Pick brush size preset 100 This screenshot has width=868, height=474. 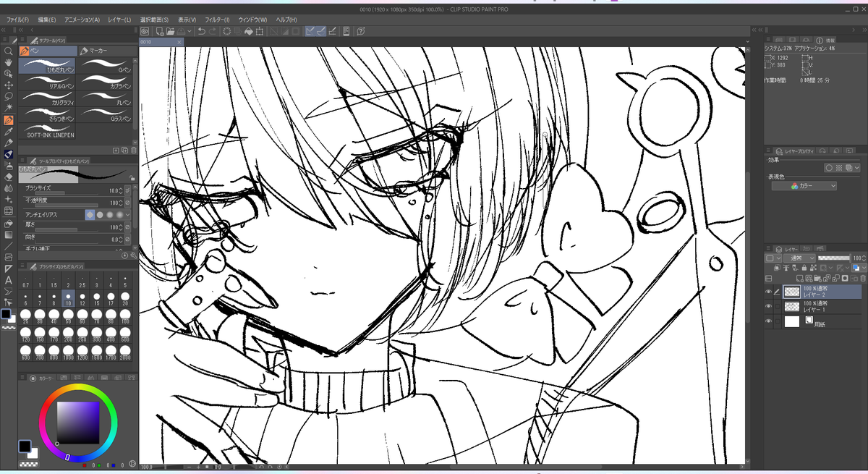[125, 316]
